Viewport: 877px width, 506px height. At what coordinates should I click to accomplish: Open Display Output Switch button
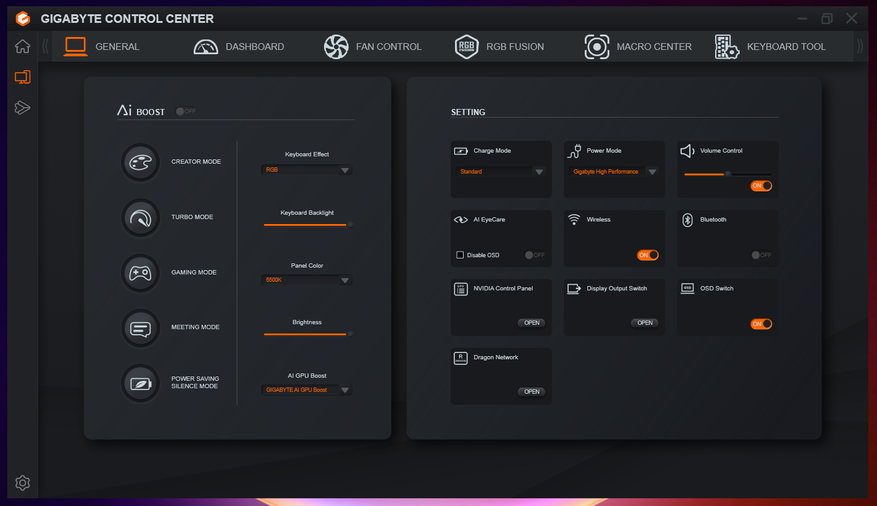click(x=645, y=323)
